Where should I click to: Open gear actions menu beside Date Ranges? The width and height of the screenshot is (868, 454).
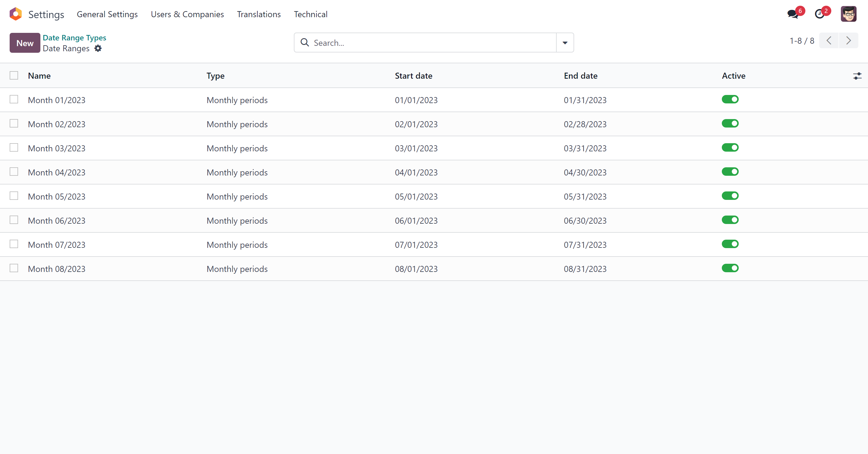pos(98,49)
